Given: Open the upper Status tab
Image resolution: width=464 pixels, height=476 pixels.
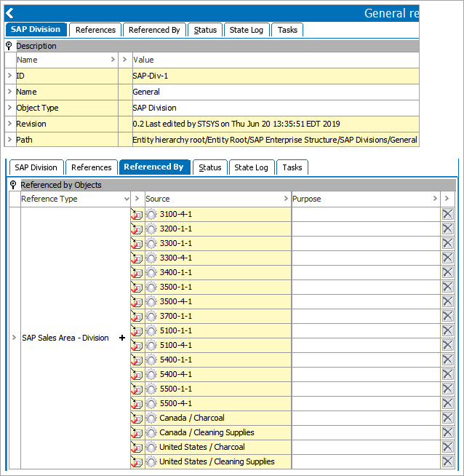Looking at the screenshot, I should (205, 30).
